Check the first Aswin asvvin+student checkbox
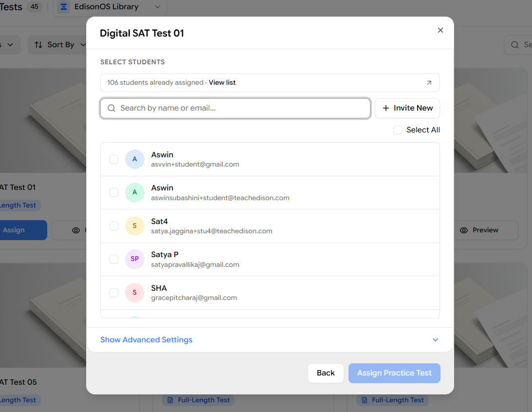532x412 pixels. 114,159
